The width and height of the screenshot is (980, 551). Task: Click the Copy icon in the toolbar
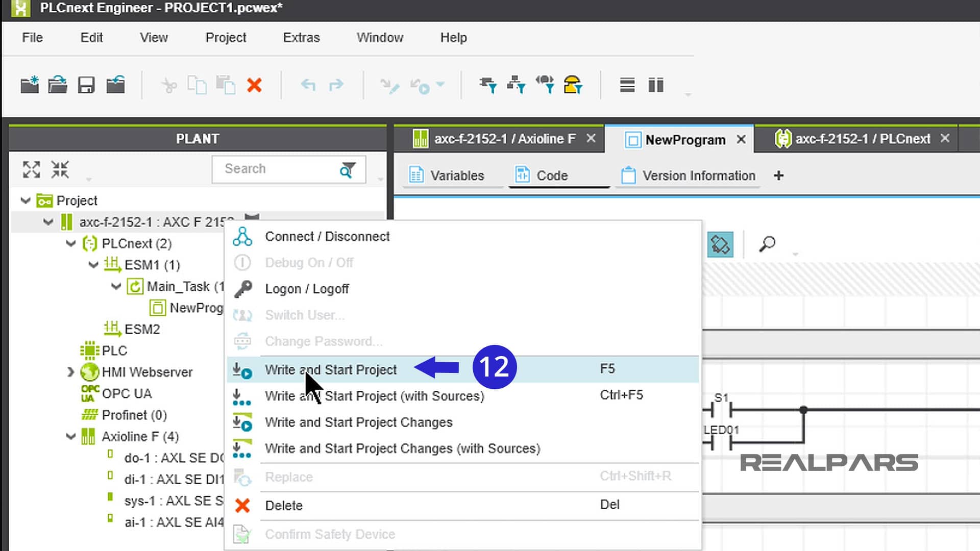197,85
